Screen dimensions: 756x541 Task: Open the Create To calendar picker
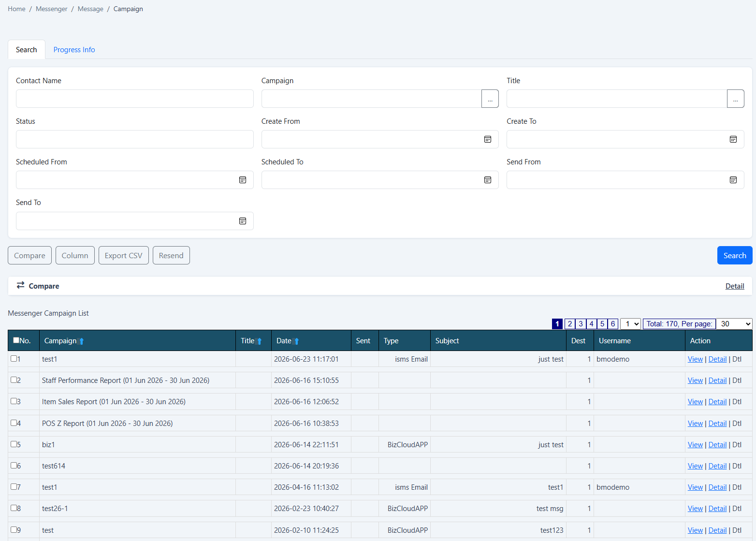coord(733,139)
